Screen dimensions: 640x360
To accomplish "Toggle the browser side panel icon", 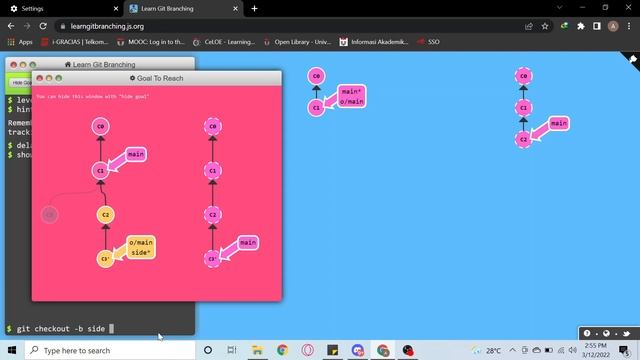I will (x=597, y=26).
